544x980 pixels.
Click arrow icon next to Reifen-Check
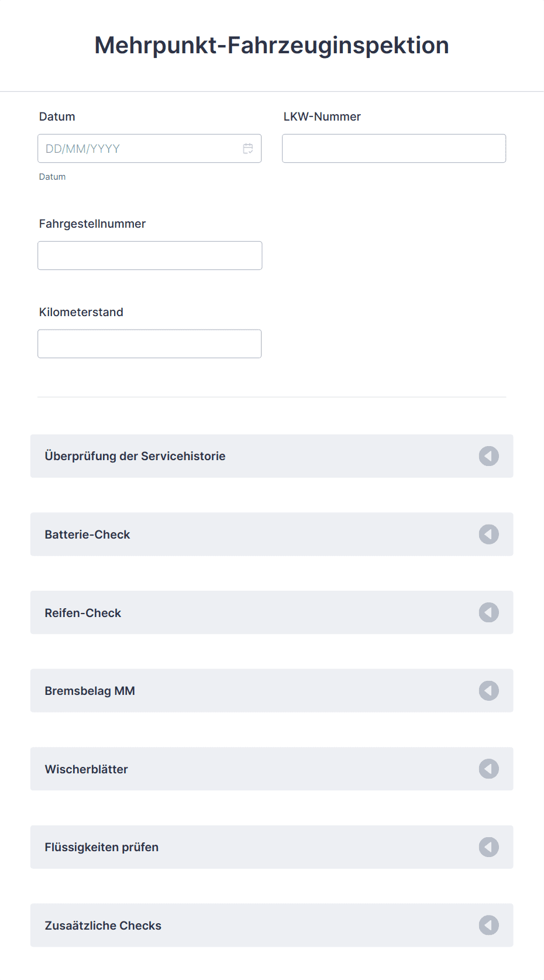(489, 612)
